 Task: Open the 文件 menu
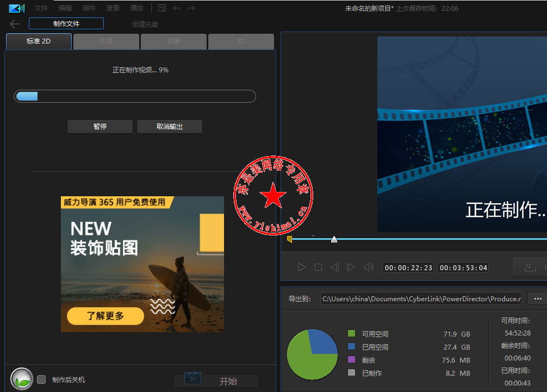[x=41, y=8]
